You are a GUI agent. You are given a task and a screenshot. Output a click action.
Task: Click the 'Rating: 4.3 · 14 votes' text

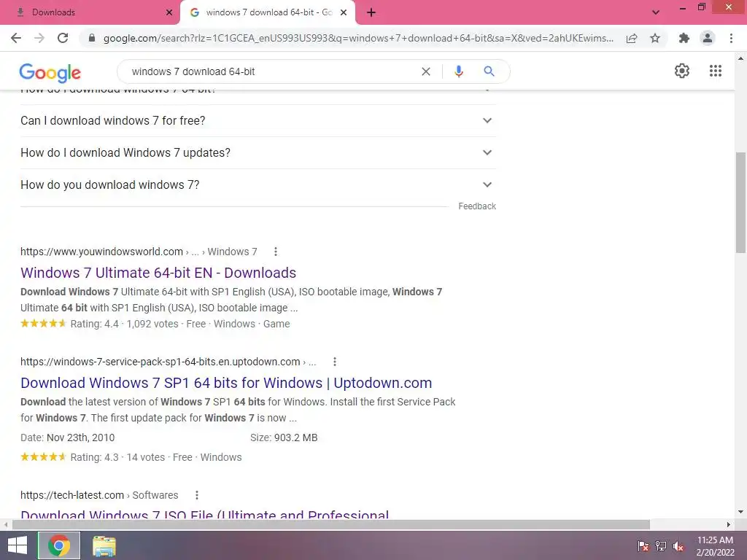117,457
